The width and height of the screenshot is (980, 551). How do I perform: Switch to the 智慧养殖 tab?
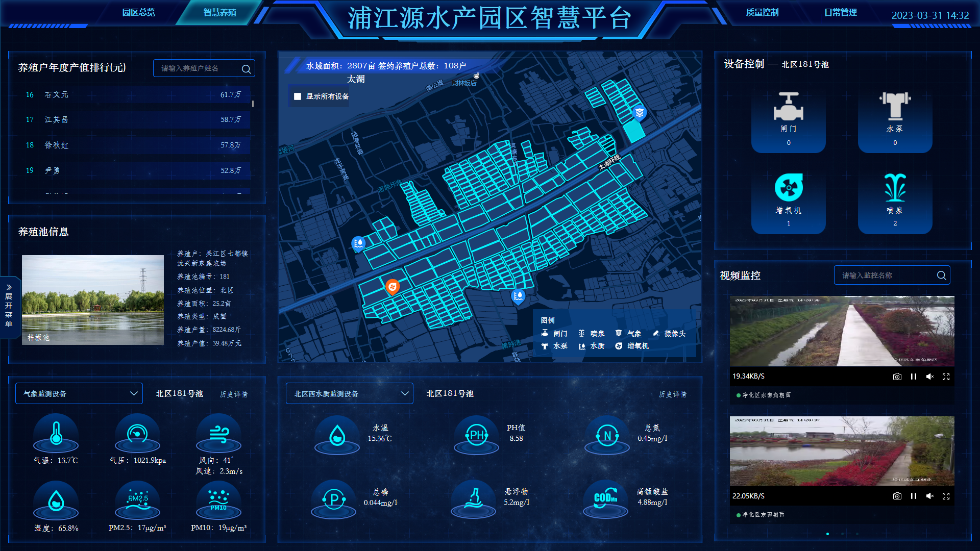click(219, 12)
